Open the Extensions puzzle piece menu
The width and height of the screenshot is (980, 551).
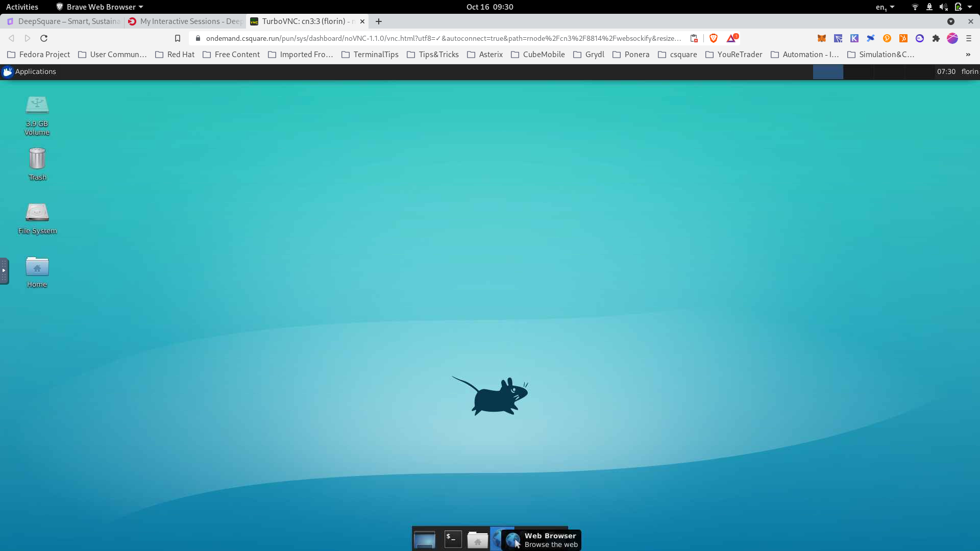[936, 38]
